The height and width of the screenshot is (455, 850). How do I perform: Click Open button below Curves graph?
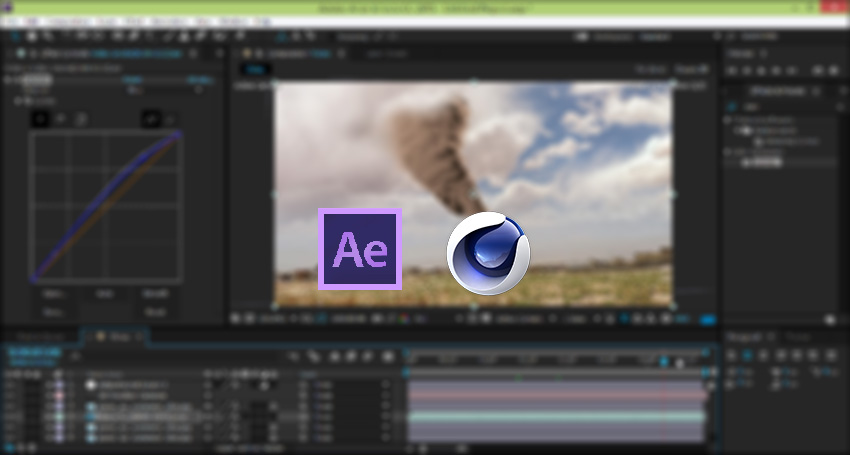tap(54, 294)
